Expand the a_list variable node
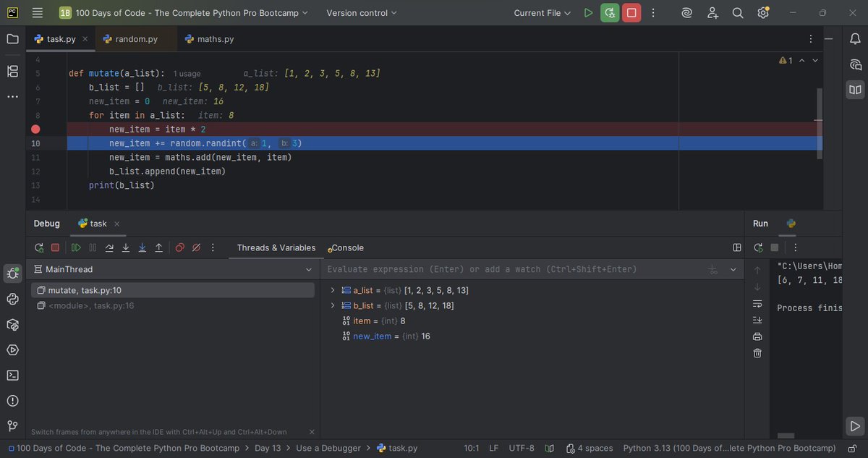868x458 pixels. tap(333, 290)
